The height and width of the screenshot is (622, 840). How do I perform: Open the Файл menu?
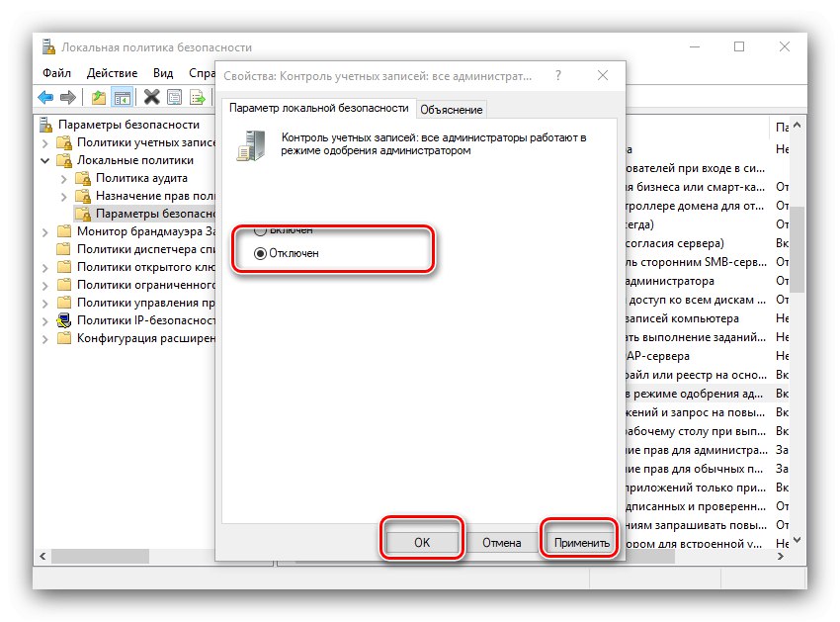[56, 73]
